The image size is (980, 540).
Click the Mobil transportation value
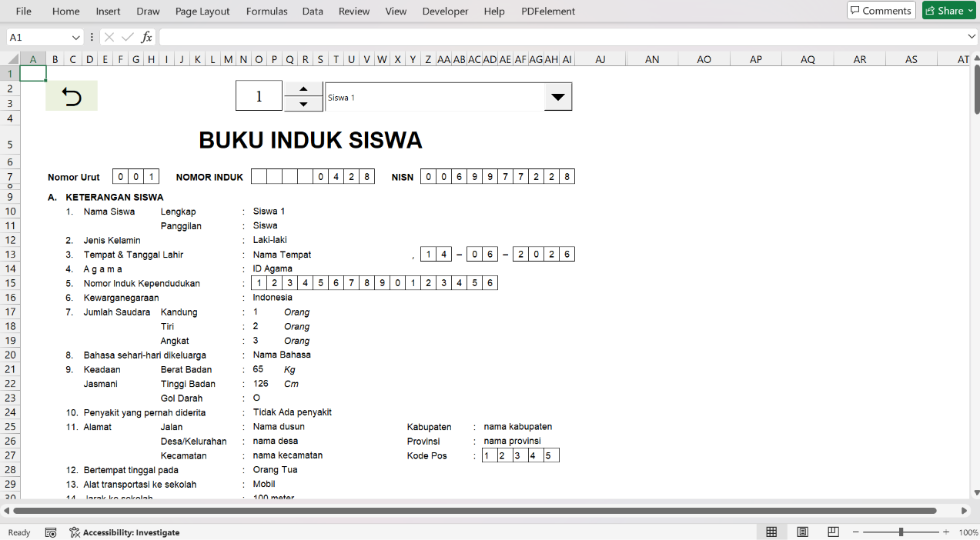click(x=264, y=485)
